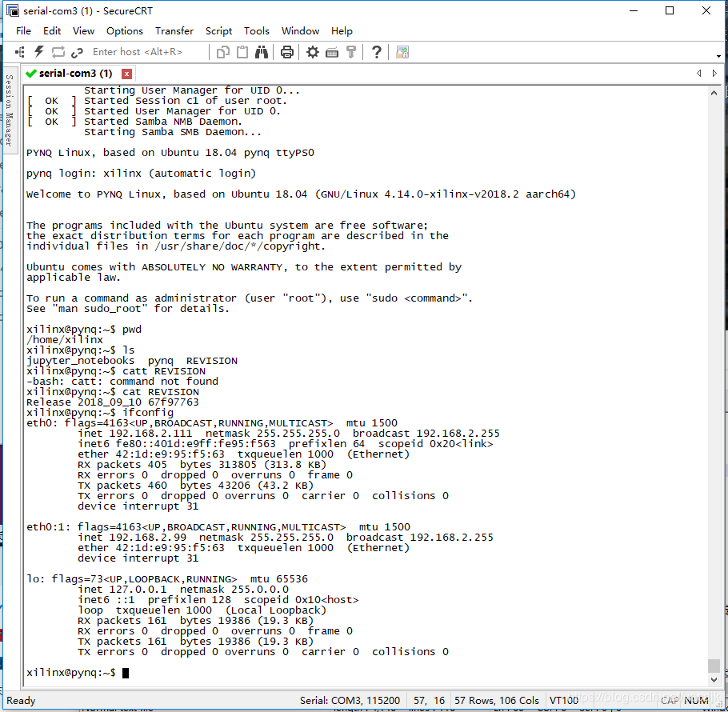Open Help via the question mark icon
The height and width of the screenshot is (712, 728).
(x=377, y=52)
